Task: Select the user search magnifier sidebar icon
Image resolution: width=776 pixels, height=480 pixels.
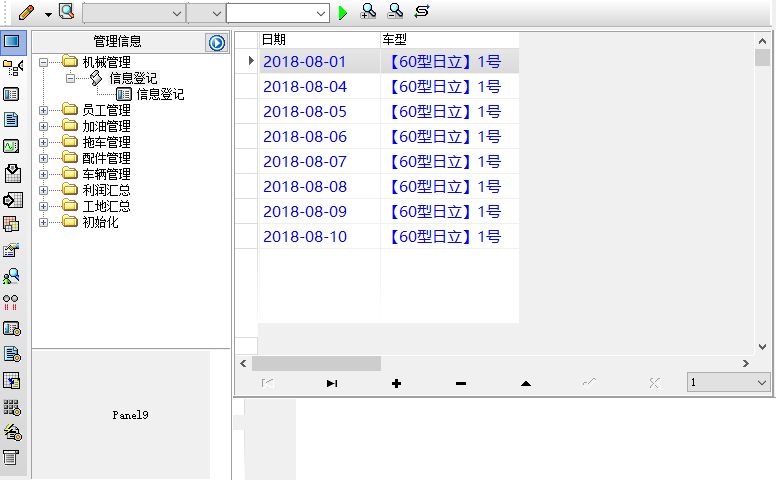Action: tap(11, 276)
